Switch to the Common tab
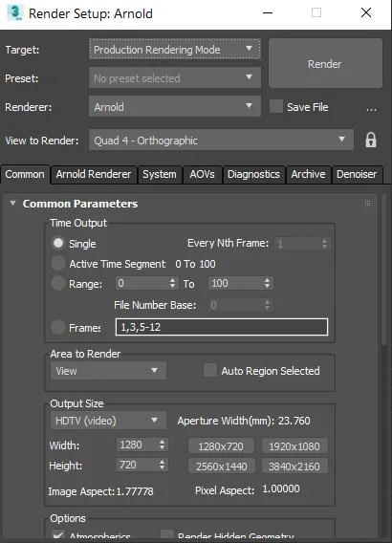Screen dimensions: 392x543 tap(25, 174)
